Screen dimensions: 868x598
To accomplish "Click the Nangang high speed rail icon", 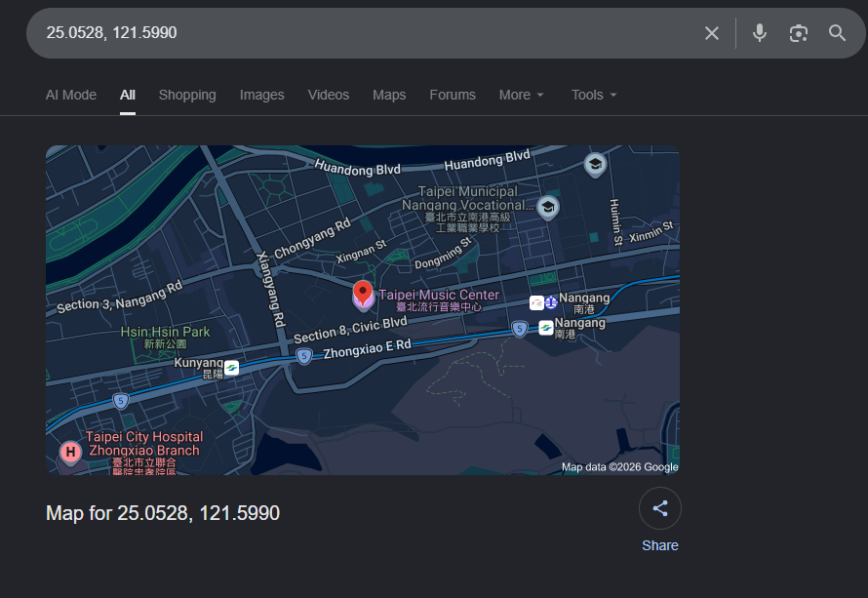I will 536,302.
